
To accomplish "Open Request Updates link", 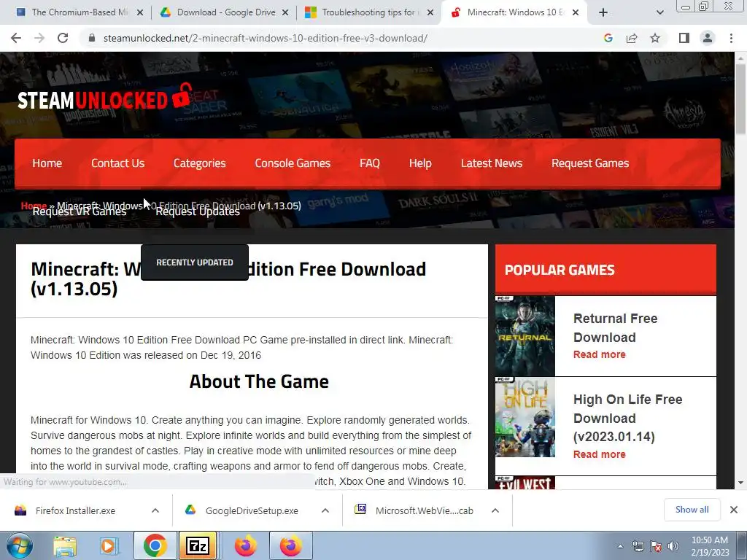I will pyautogui.click(x=198, y=212).
